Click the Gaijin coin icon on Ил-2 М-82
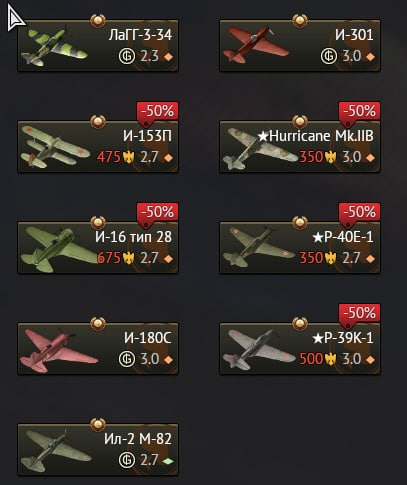The height and width of the screenshot is (485, 407). [x=127, y=460]
